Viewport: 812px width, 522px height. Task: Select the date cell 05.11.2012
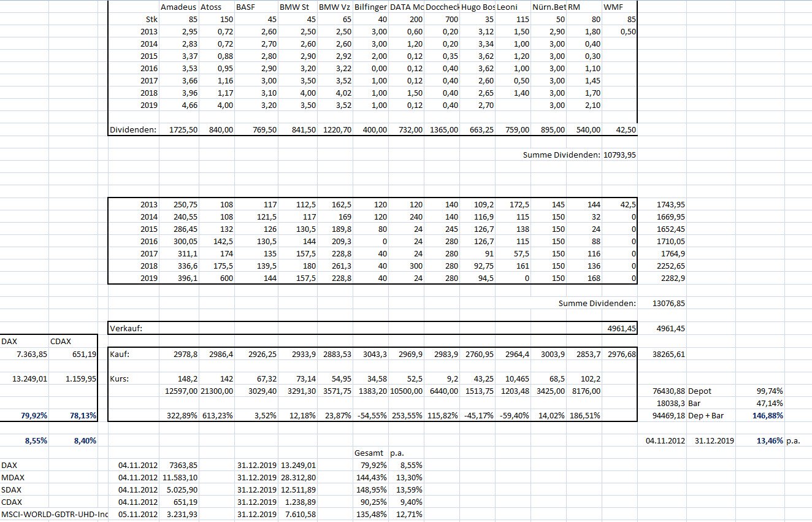tap(138, 514)
